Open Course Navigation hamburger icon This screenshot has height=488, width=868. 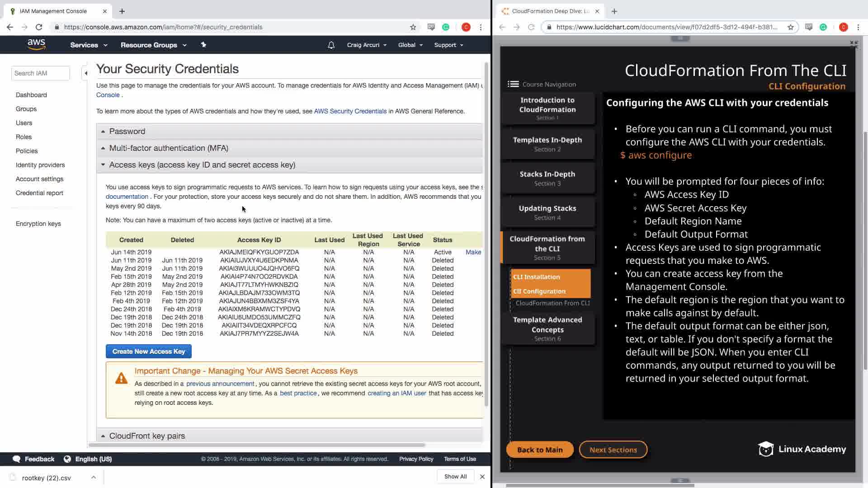[513, 84]
